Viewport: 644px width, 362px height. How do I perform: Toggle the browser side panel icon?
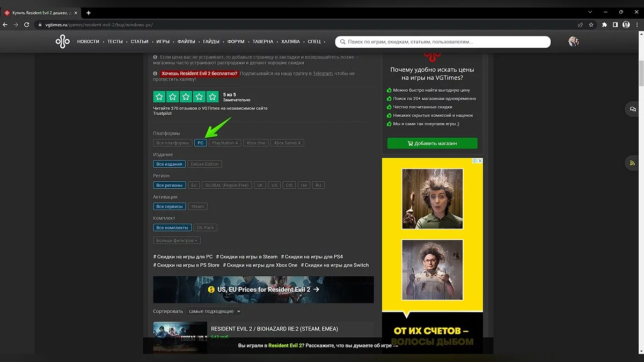tap(616, 25)
